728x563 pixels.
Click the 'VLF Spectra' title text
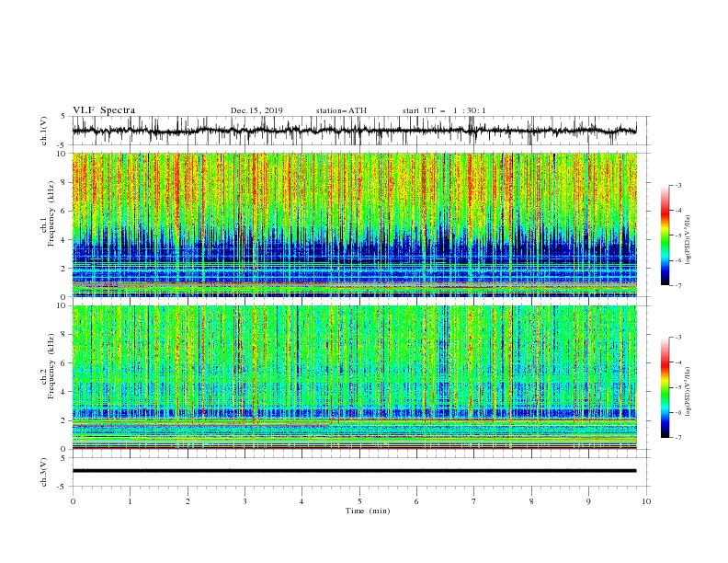pyautogui.click(x=104, y=110)
